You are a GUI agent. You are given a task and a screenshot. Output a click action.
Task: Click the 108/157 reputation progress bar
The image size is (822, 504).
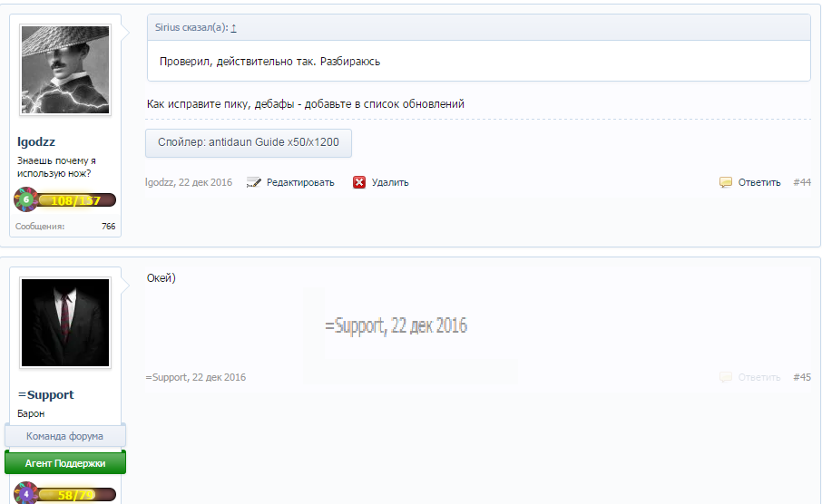tap(76, 200)
